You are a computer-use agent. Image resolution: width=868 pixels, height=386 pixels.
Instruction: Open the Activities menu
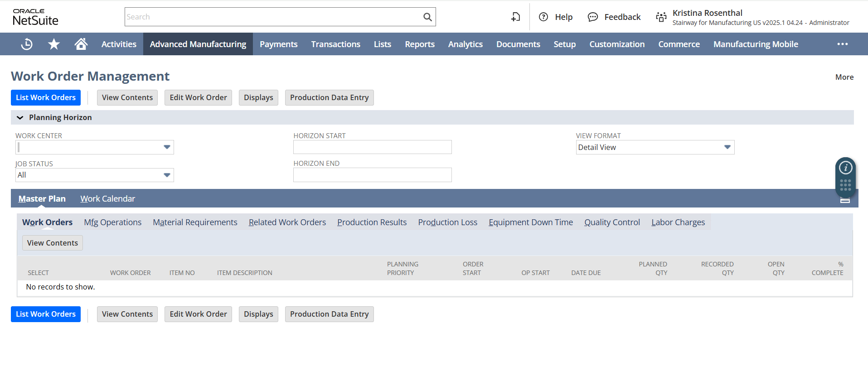pos(119,44)
